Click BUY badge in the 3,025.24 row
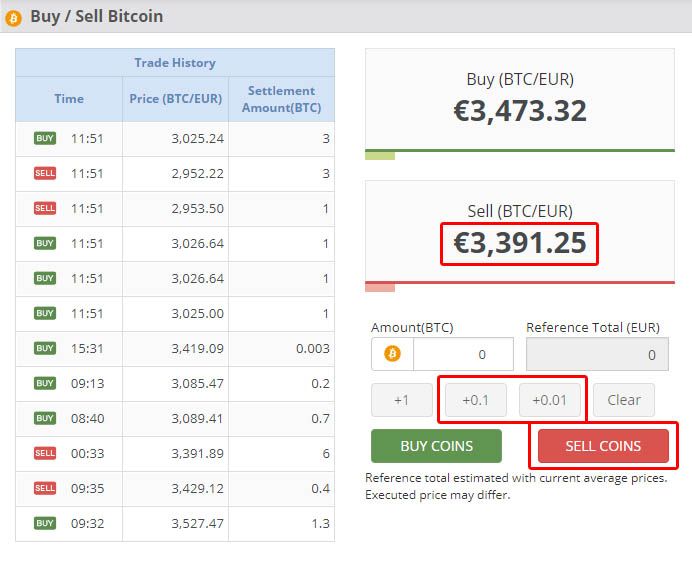Viewport: 692px width, 564px height. (x=45, y=138)
